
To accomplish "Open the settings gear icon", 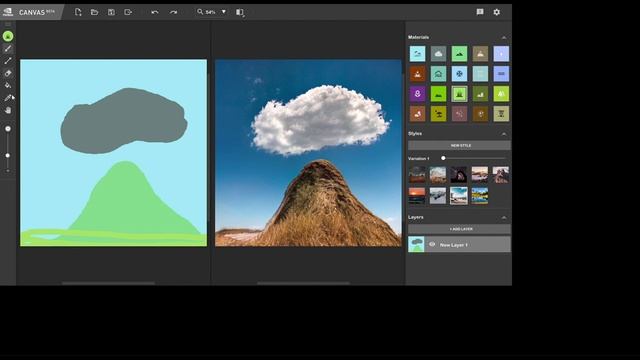I will pyautogui.click(x=497, y=12).
